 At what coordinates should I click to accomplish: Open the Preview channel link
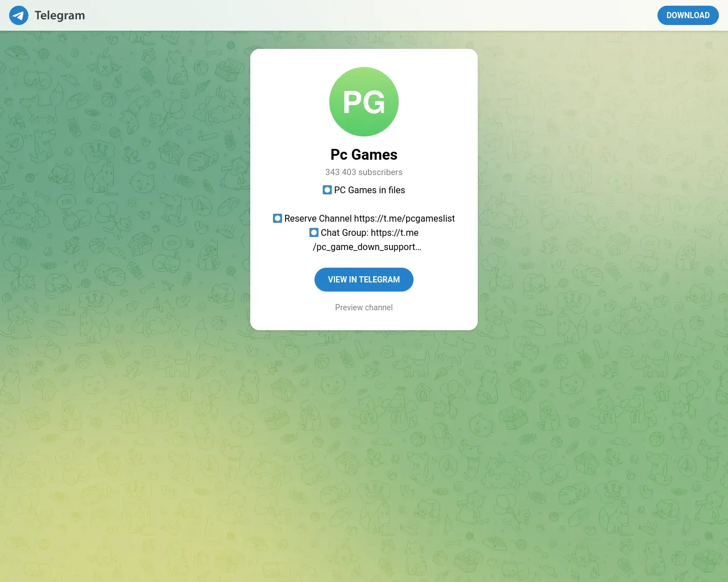pos(364,307)
